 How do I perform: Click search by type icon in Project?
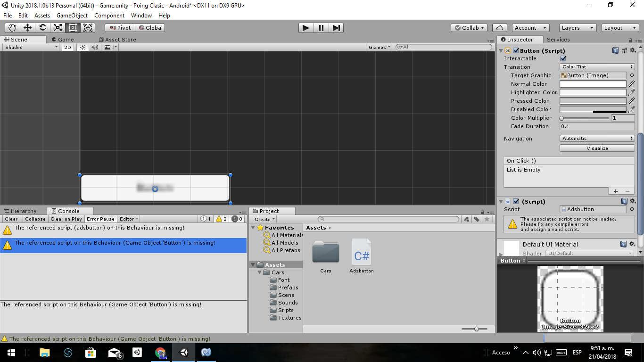pos(467,219)
